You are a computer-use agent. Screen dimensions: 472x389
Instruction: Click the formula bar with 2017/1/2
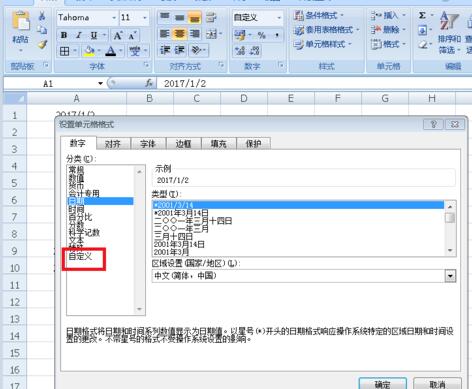coord(315,83)
